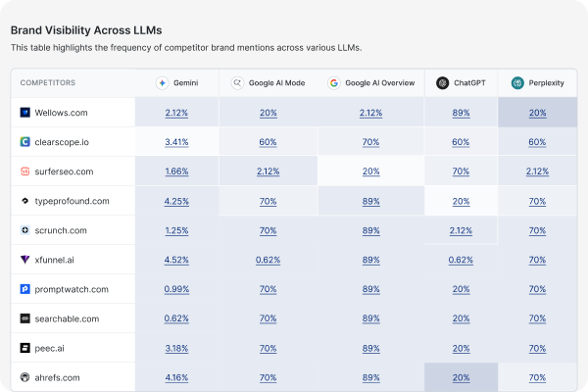Click the Google AI Mode icon

(236, 83)
